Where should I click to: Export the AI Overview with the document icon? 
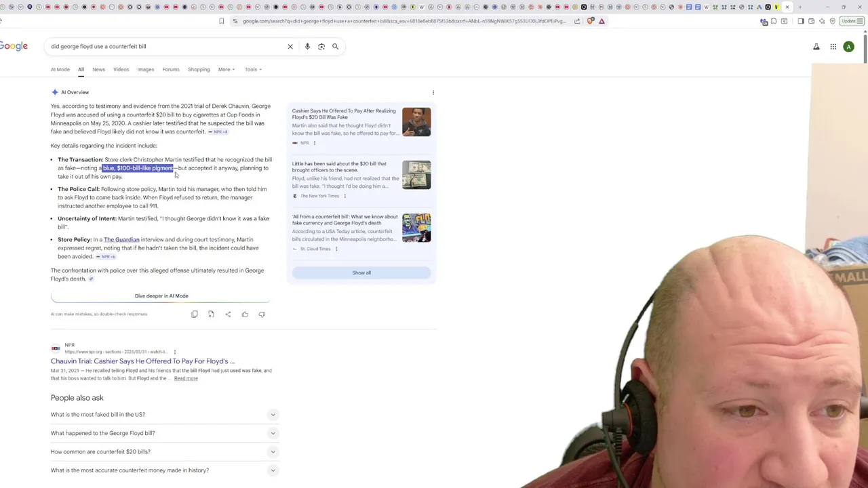211,314
